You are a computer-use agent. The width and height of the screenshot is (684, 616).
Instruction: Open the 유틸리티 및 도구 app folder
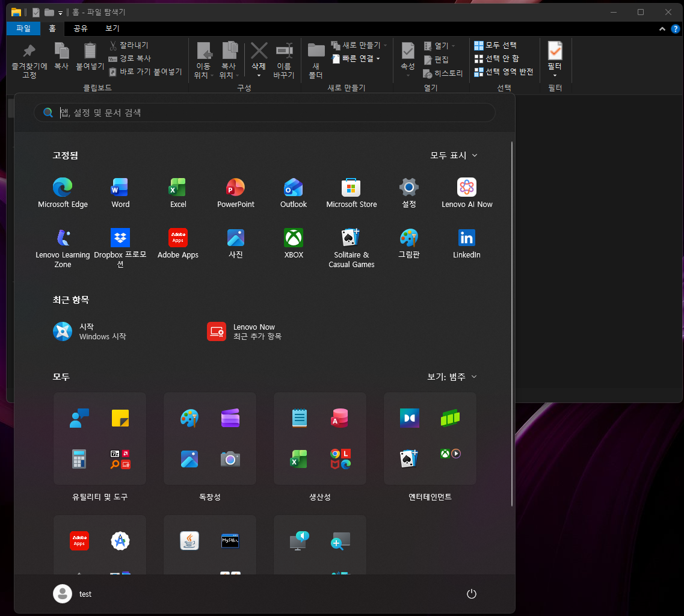point(100,439)
